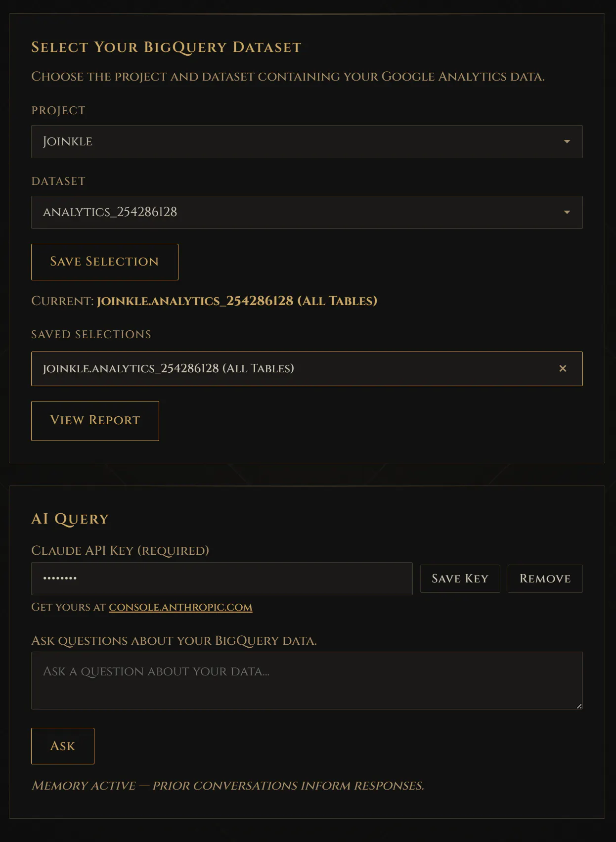The image size is (616, 842).
Task: Click the Saved Selections label
Action: (x=91, y=335)
